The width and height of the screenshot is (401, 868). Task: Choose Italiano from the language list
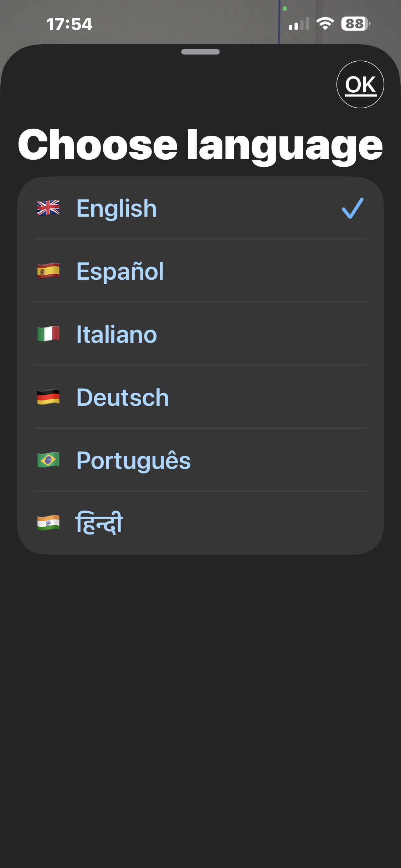[x=117, y=334]
